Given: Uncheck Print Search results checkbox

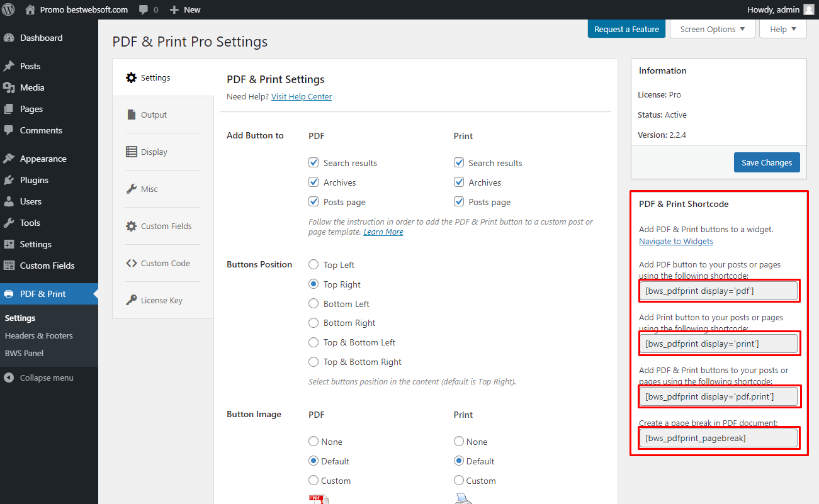Looking at the screenshot, I should coord(459,162).
